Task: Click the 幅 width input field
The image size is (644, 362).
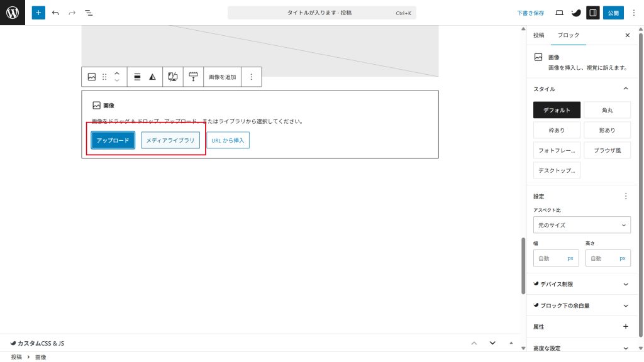Action: pyautogui.click(x=550, y=258)
